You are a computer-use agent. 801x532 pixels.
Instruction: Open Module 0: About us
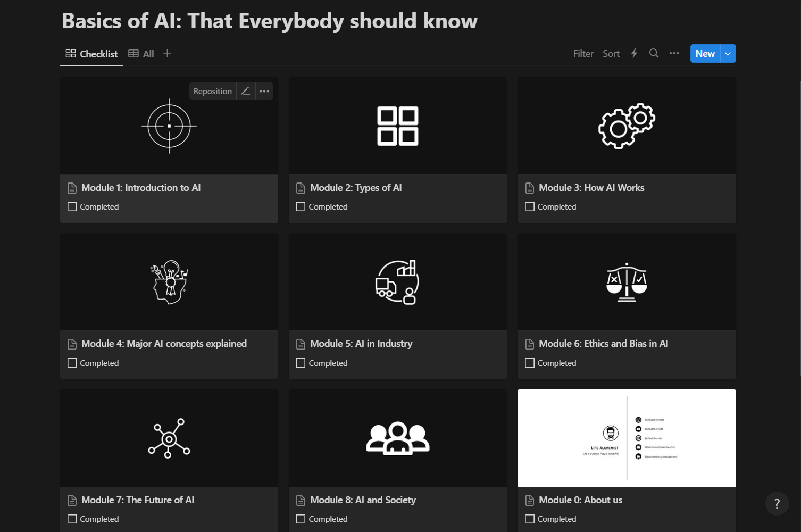(580, 500)
